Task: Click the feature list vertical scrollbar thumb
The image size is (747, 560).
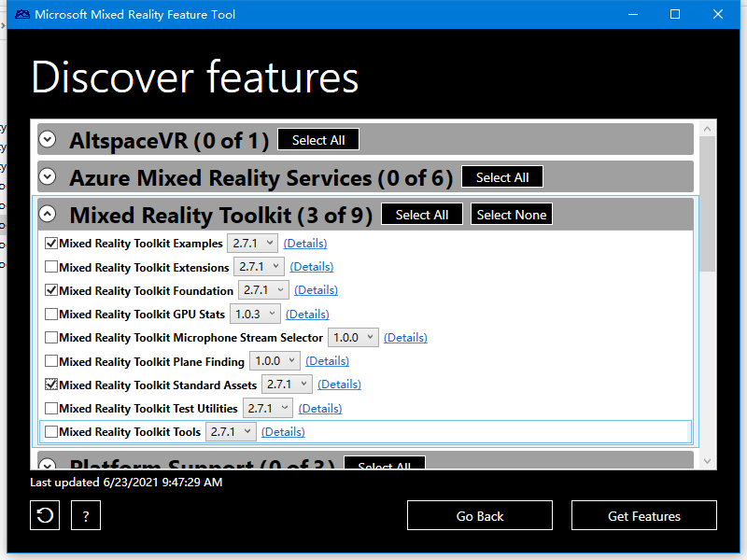Action: [x=708, y=203]
